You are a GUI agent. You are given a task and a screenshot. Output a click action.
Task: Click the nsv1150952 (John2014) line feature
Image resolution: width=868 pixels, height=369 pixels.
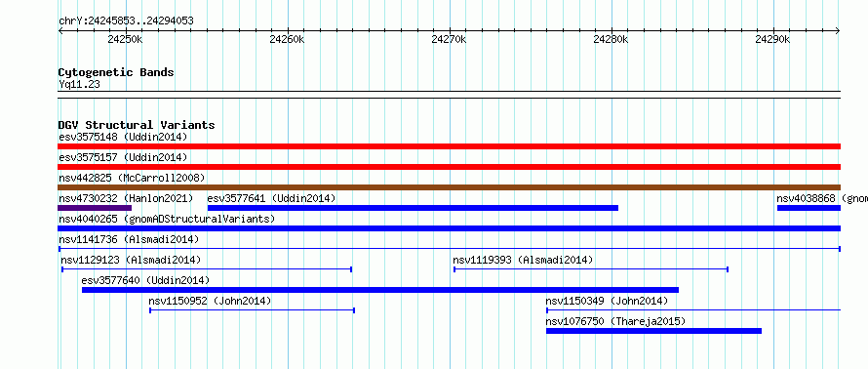252,310
